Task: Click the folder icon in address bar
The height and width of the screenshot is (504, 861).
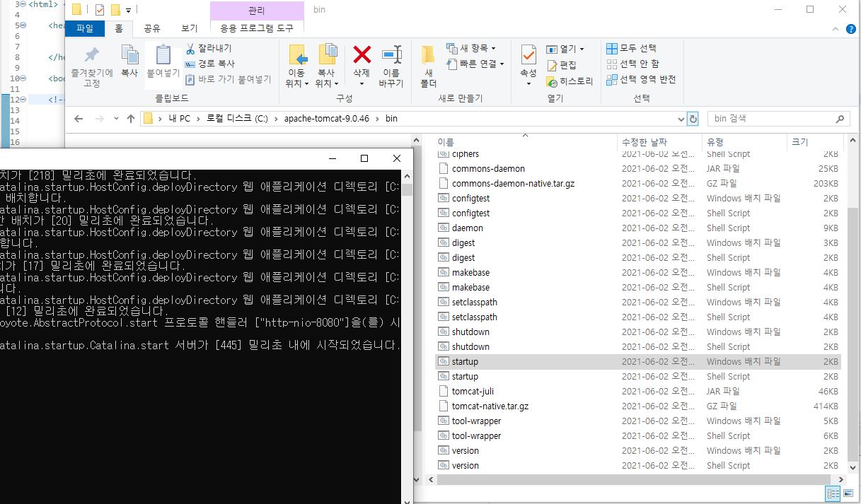Action: 148,119
